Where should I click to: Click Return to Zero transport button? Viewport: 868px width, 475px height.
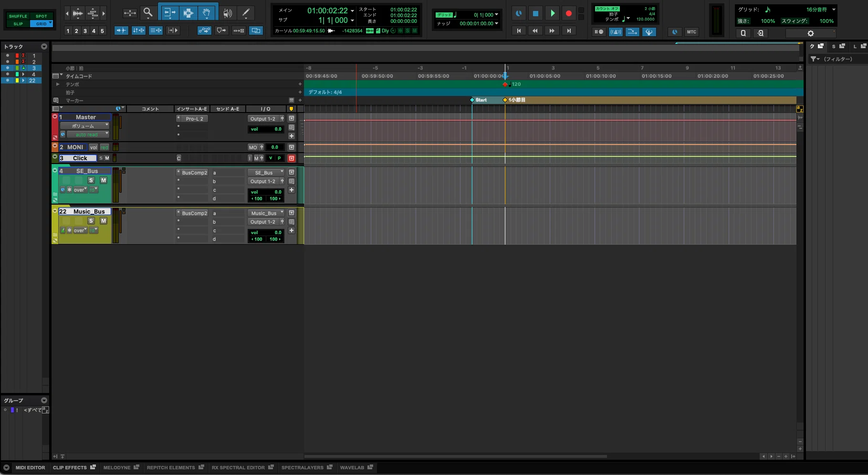click(519, 31)
